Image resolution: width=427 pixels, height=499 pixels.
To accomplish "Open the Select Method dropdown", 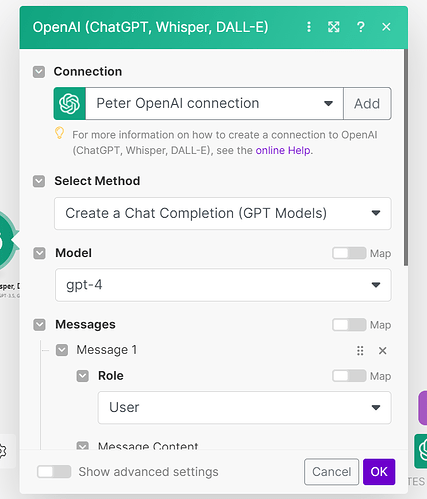I will pyautogui.click(x=223, y=213).
